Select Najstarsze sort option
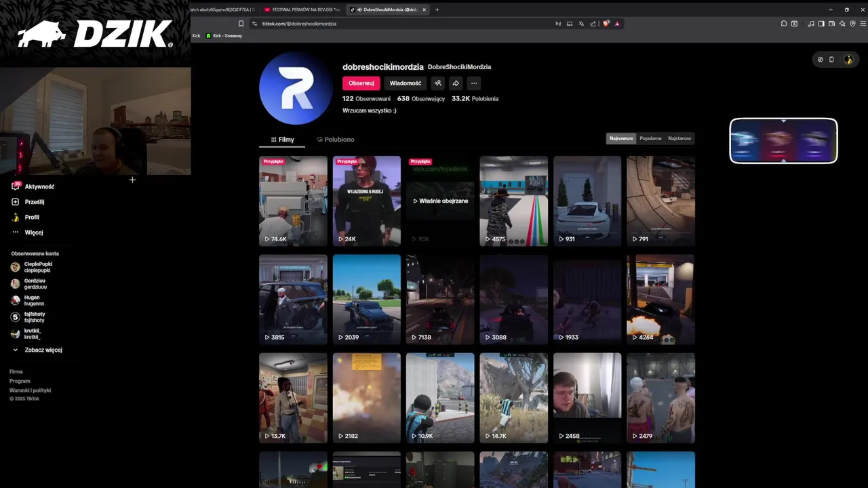This screenshot has width=868, height=488. (x=679, y=138)
